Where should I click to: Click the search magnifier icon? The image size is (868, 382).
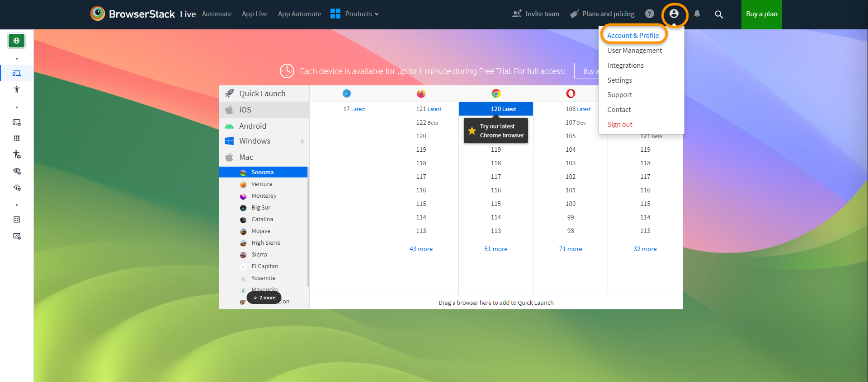point(719,14)
